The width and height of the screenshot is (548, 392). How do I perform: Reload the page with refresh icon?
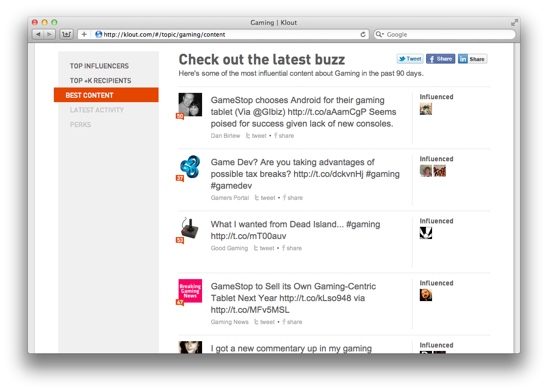pyautogui.click(x=363, y=34)
